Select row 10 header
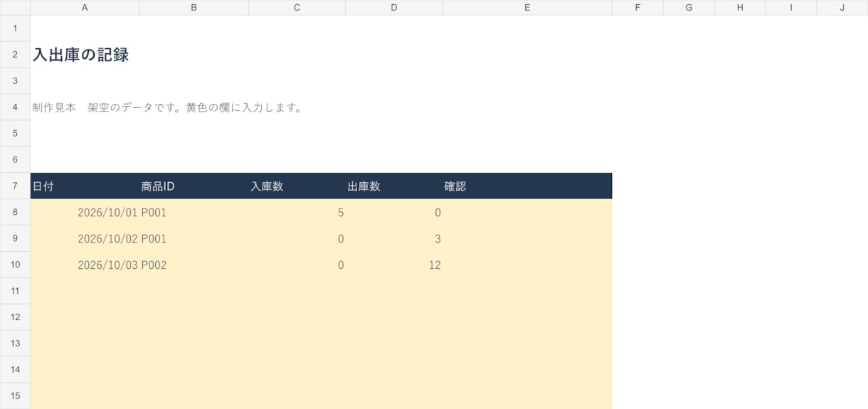 click(x=15, y=265)
